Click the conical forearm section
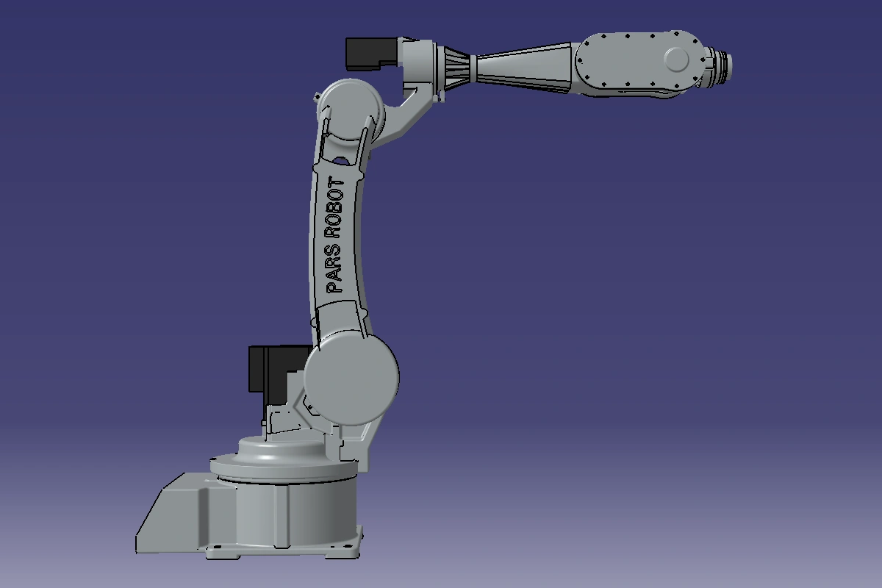 523,68
